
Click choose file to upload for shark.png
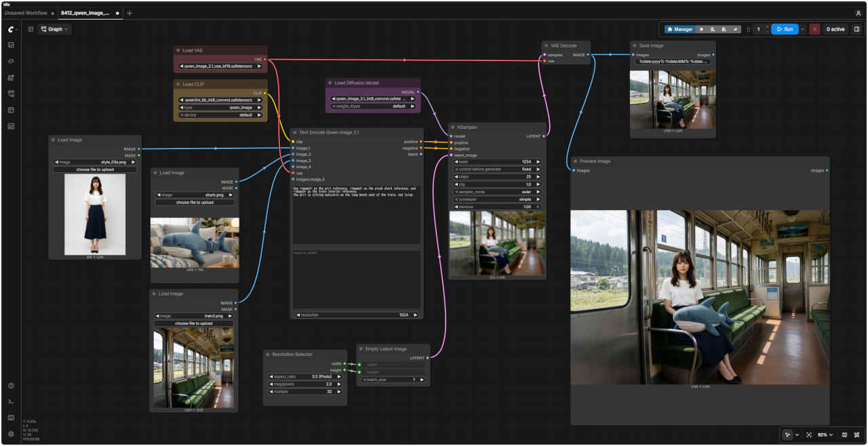click(195, 202)
